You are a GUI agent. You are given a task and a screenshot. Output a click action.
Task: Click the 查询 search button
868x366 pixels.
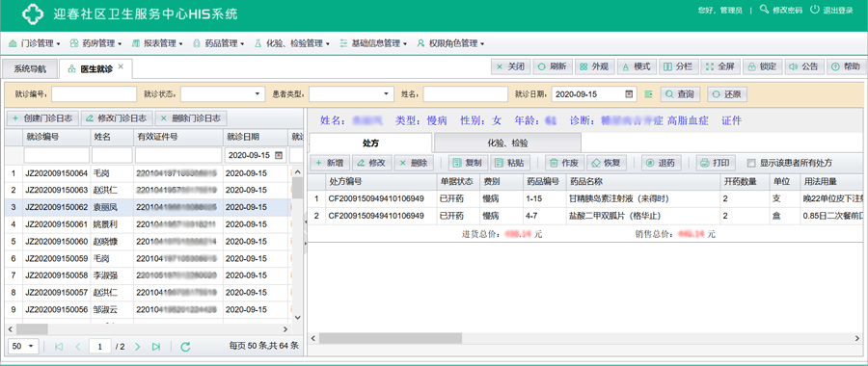click(680, 94)
